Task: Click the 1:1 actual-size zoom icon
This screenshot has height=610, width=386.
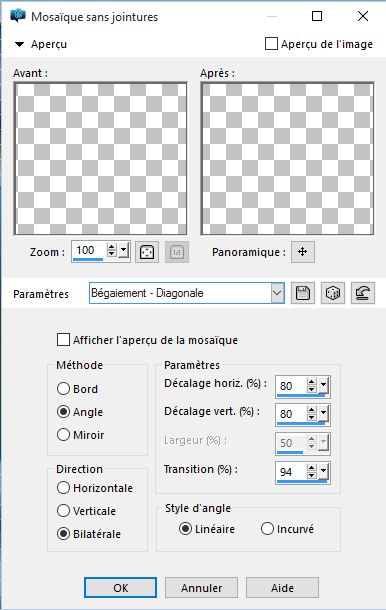Action: point(177,252)
